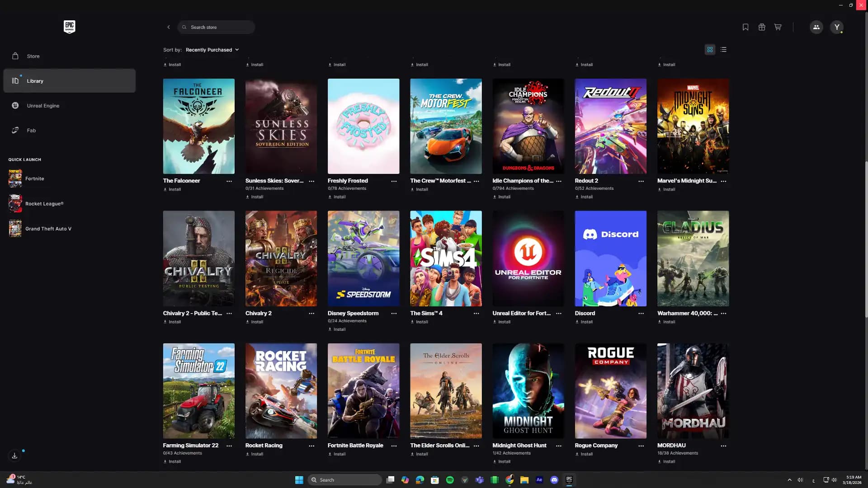This screenshot has width=868, height=488.
Task: Open File Explorer from the taskbar
Action: pyautogui.click(x=524, y=480)
